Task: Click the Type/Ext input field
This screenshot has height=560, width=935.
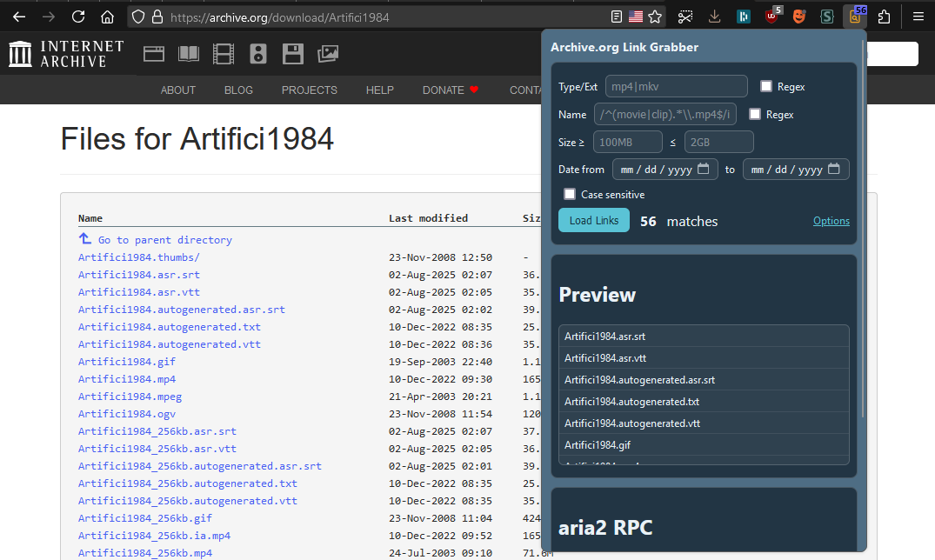Action: (x=676, y=86)
